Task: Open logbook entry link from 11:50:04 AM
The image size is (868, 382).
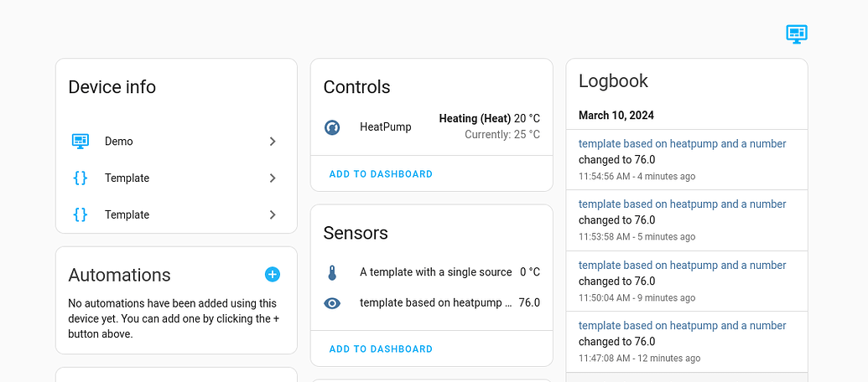Action: 682,266
